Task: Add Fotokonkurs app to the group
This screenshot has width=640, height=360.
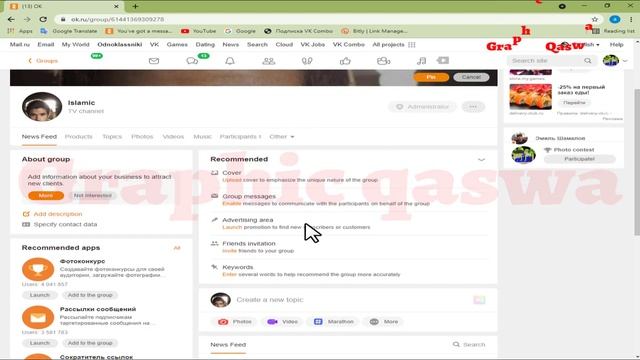Action: 90,295
